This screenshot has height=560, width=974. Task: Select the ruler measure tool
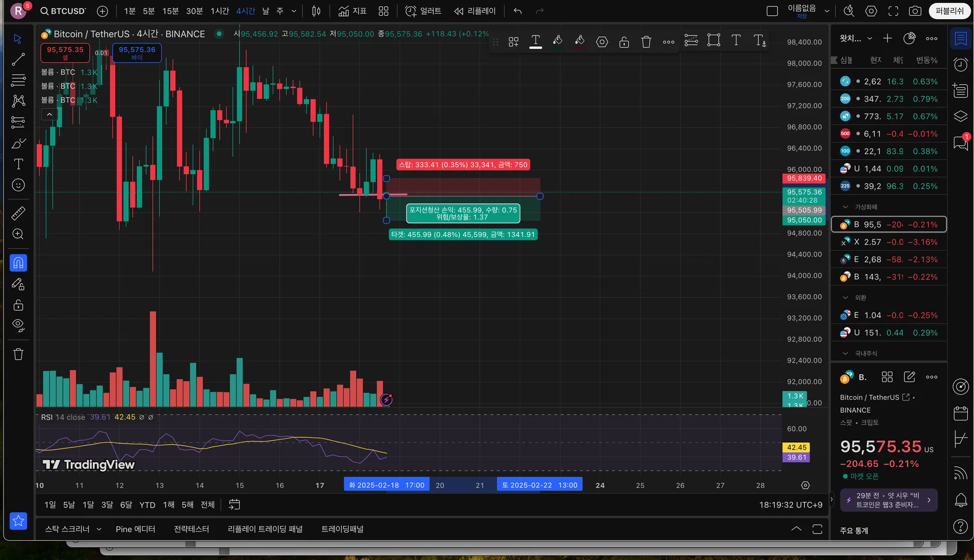click(x=18, y=213)
